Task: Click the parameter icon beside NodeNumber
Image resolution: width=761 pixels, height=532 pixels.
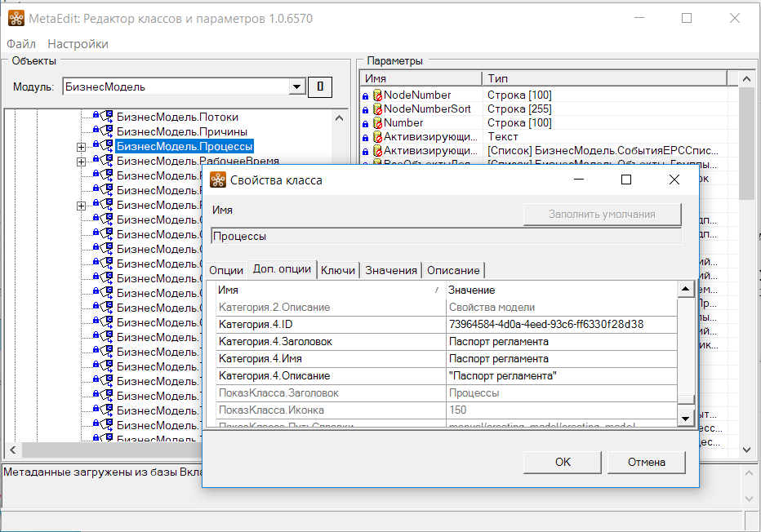Action: 377,95
